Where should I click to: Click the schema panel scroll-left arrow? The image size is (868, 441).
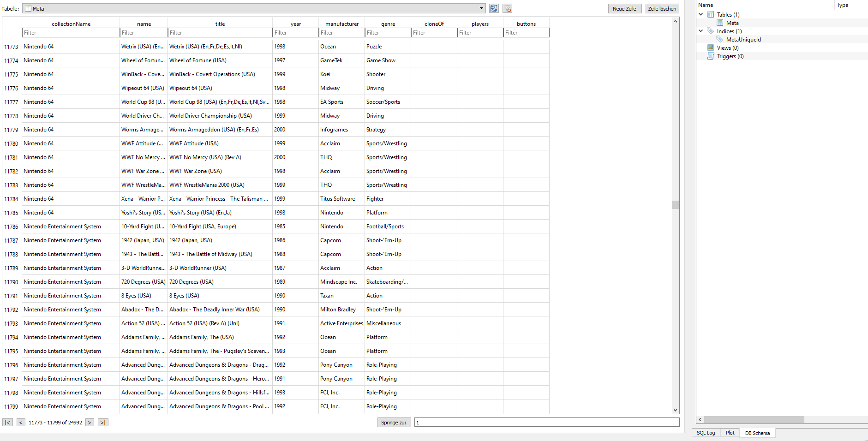[700, 419]
